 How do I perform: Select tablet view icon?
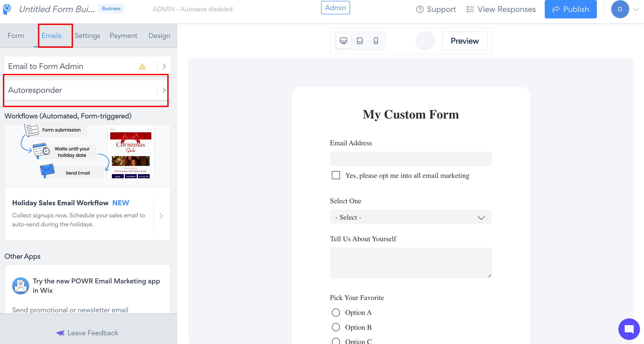(359, 41)
